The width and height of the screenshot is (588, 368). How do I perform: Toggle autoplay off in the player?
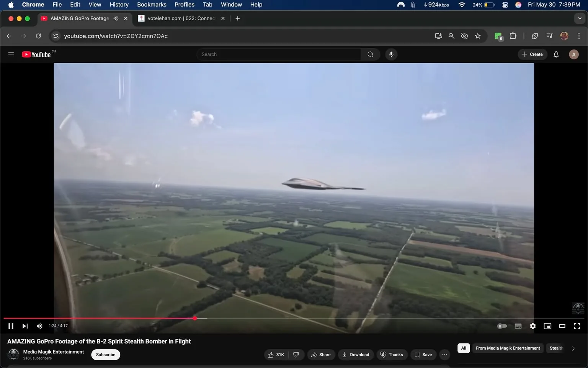tap(502, 326)
